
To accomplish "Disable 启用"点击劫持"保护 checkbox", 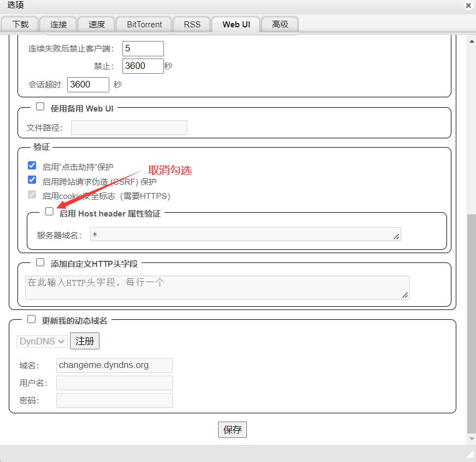I will (32, 165).
